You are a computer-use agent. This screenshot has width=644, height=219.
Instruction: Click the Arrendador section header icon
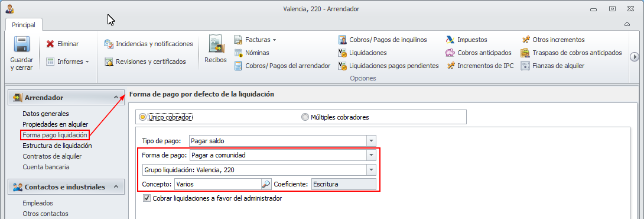coord(17,98)
